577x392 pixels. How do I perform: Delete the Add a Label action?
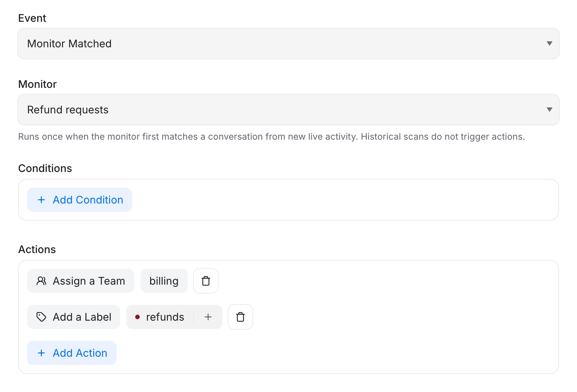click(240, 317)
